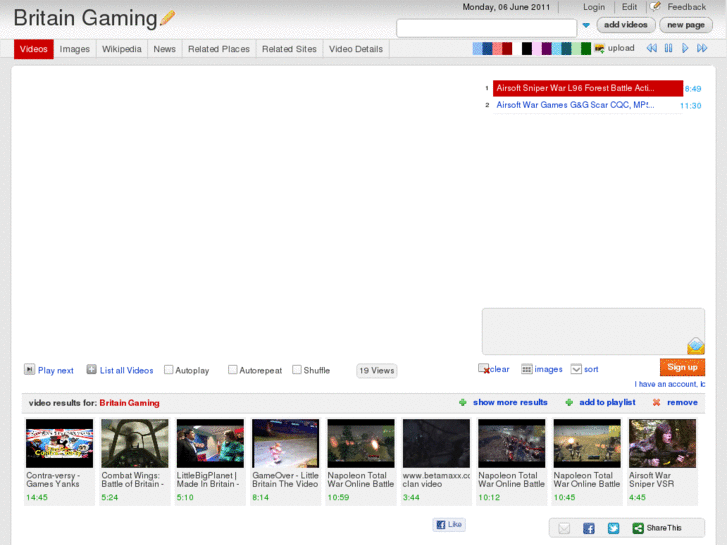Share on Facebook icon in the share bar
Image resolution: width=727 pixels, height=545 pixels.
point(589,528)
